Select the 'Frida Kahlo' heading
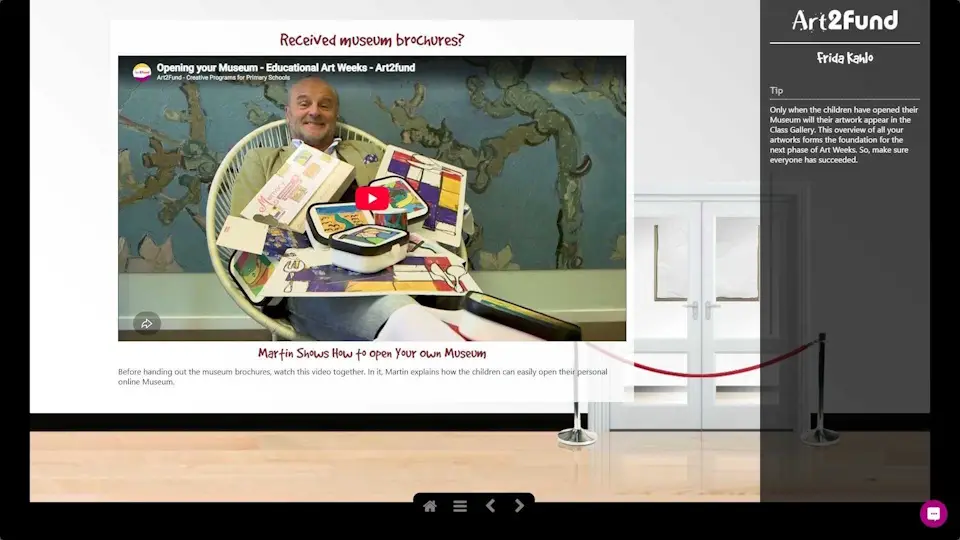Screen dimensions: 960x540 coord(845,58)
